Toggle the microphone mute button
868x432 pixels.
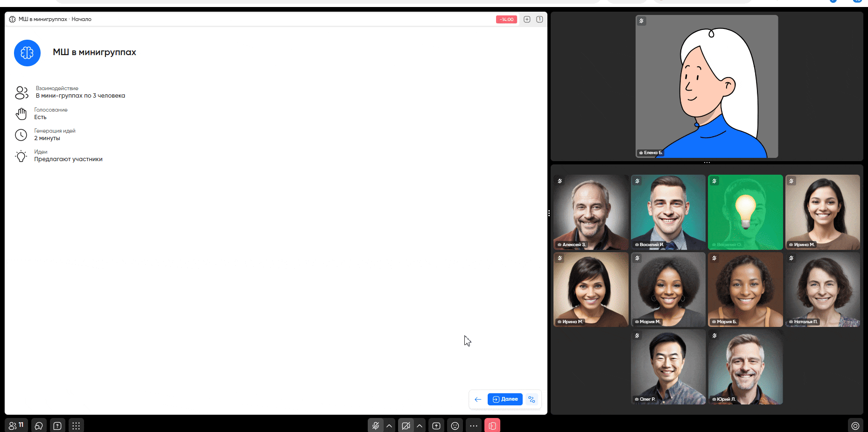(x=375, y=425)
